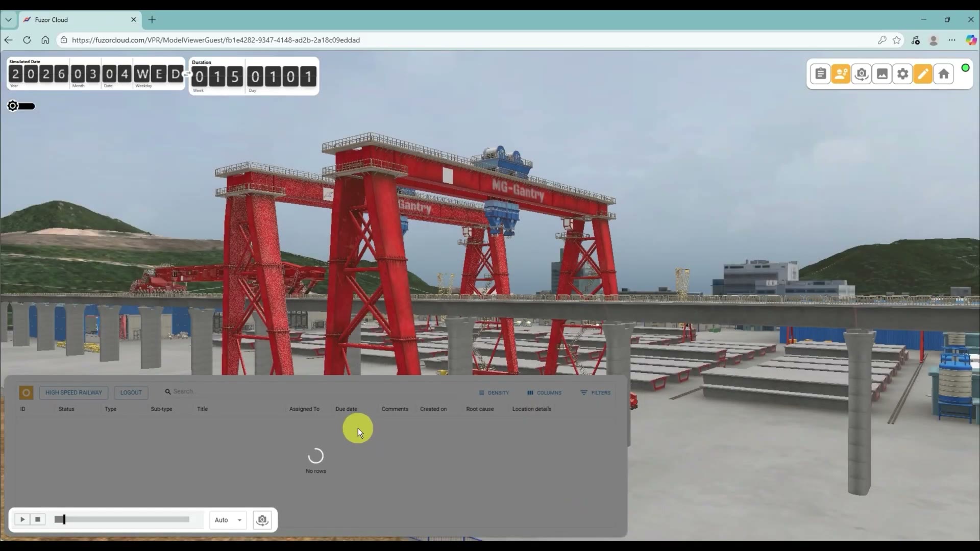This screenshot has width=980, height=551.
Task: Go to home view icon
Action: pyautogui.click(x=944, y=74)
